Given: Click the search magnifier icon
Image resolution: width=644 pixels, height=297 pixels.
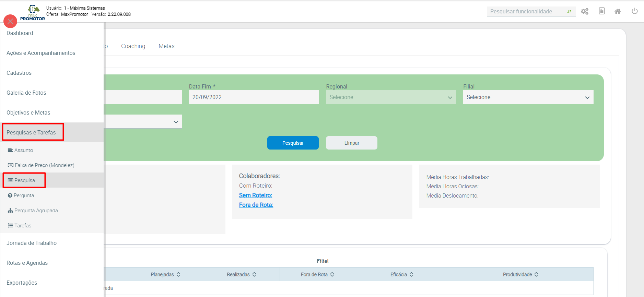Looking at the screenshot, I should [x=569, y=12].
